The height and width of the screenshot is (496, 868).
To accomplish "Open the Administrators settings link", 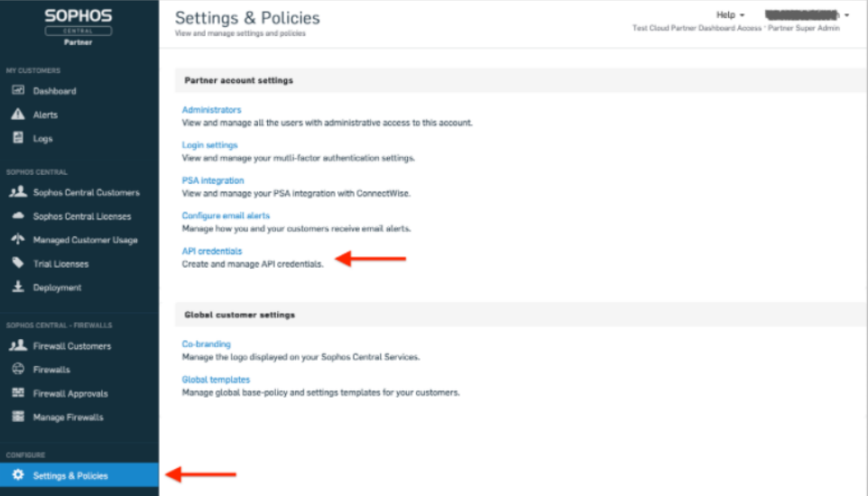I will (211, 110).
